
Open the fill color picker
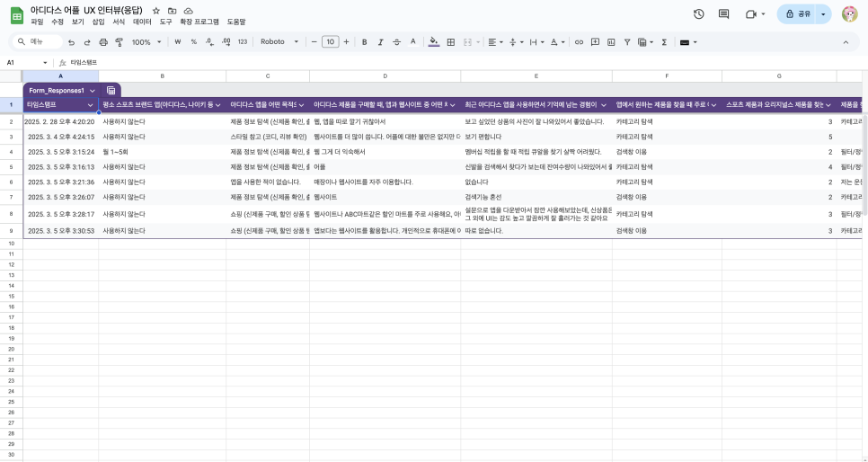coord(434,42)
